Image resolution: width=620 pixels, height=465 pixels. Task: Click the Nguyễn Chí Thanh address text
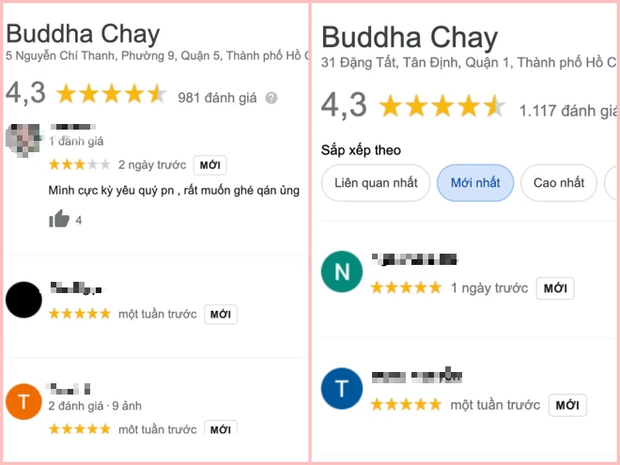[157, 56]
